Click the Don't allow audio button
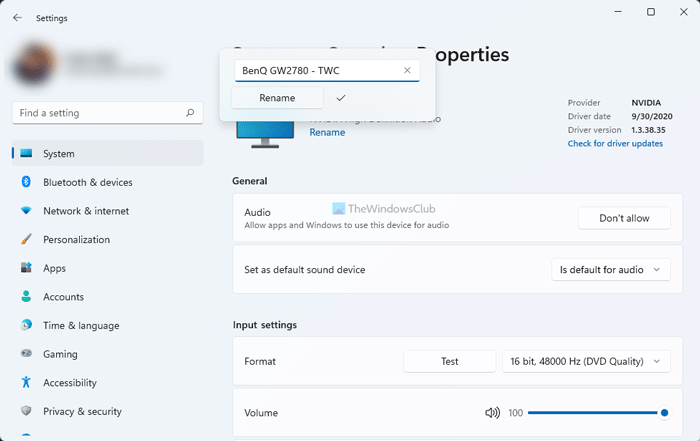Screen dimensions: 700x441 pyautogui.click(x=624, y=218)
